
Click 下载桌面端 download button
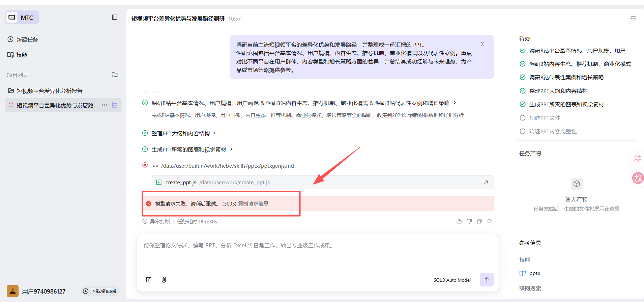coord(100,291)
